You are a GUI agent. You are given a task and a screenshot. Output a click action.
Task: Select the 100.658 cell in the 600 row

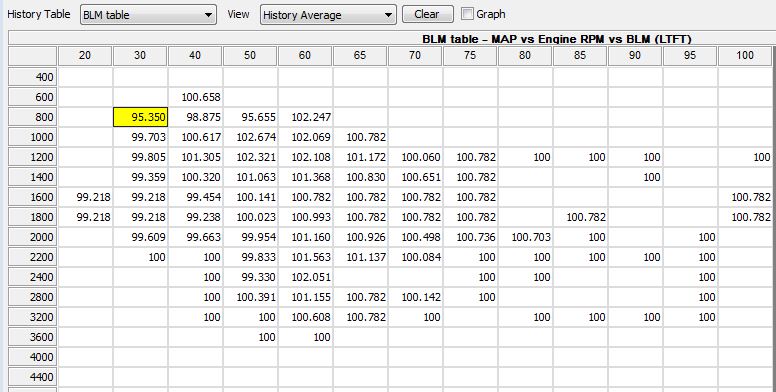pyautogui.click(x=195, y=97)
